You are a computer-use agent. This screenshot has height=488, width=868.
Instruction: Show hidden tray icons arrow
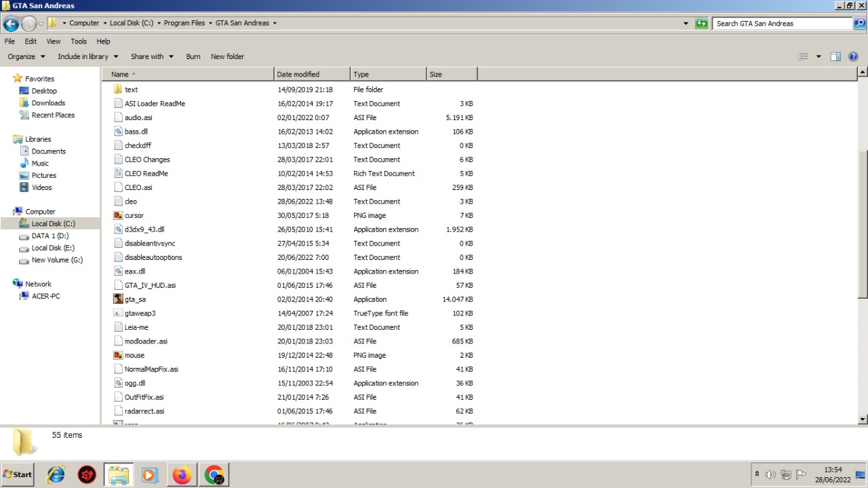(757, 474)
